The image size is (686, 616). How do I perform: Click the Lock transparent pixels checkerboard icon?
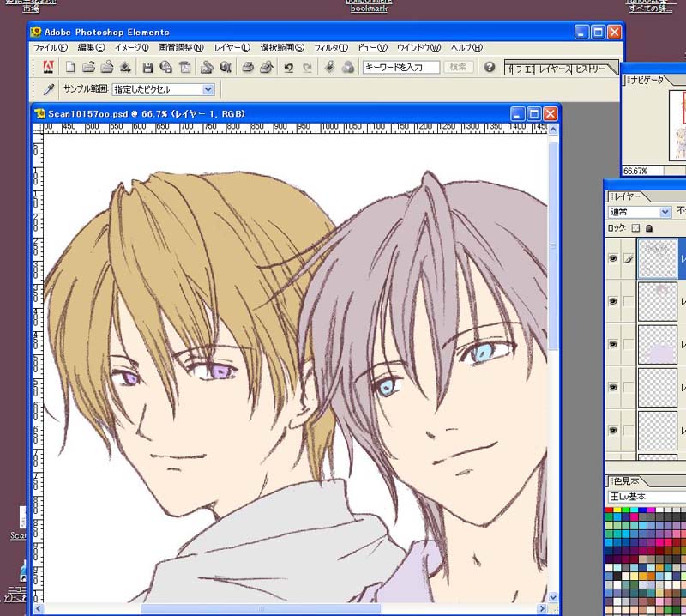coord(635,228)
